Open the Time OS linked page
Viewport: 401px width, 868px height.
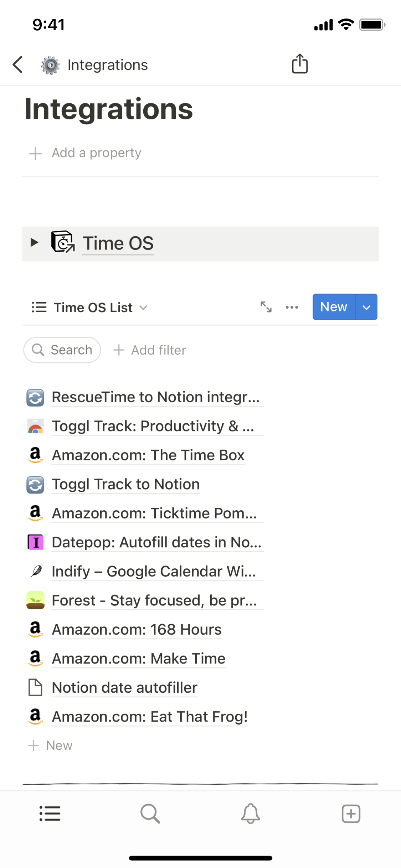(118, 243)
